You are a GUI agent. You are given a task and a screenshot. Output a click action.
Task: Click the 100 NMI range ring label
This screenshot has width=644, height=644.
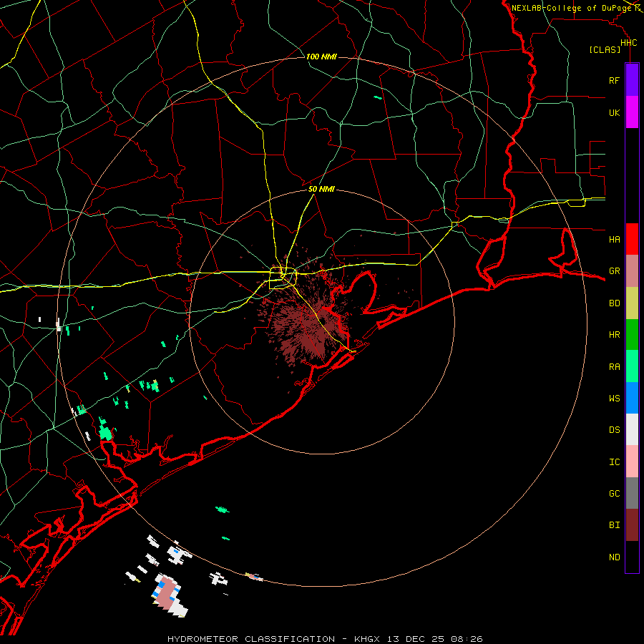click(x=321, y=57)
